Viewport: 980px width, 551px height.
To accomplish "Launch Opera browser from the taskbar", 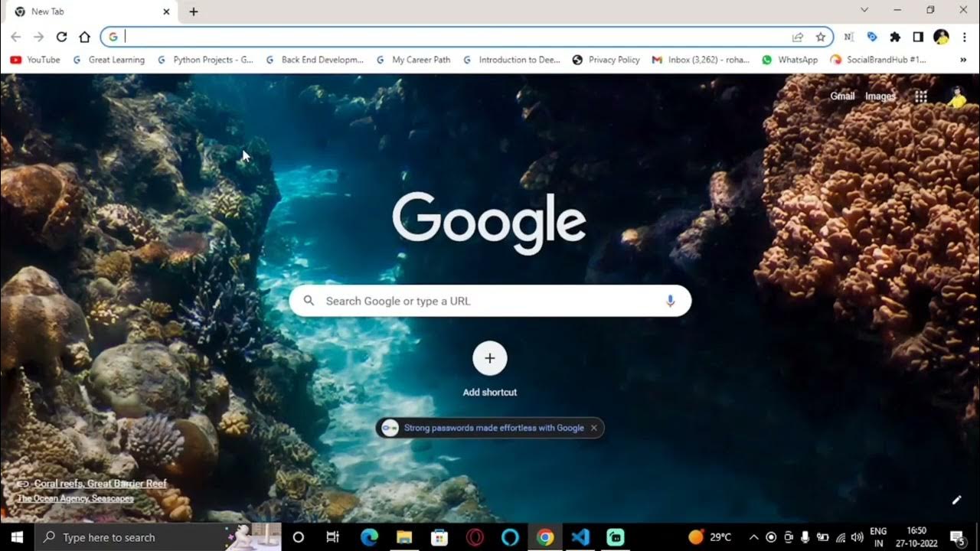I will 475,537.
